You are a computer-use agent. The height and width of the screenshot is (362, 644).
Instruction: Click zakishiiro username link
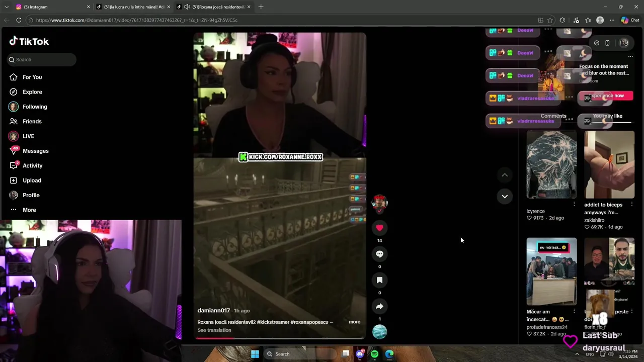(594, 220)
